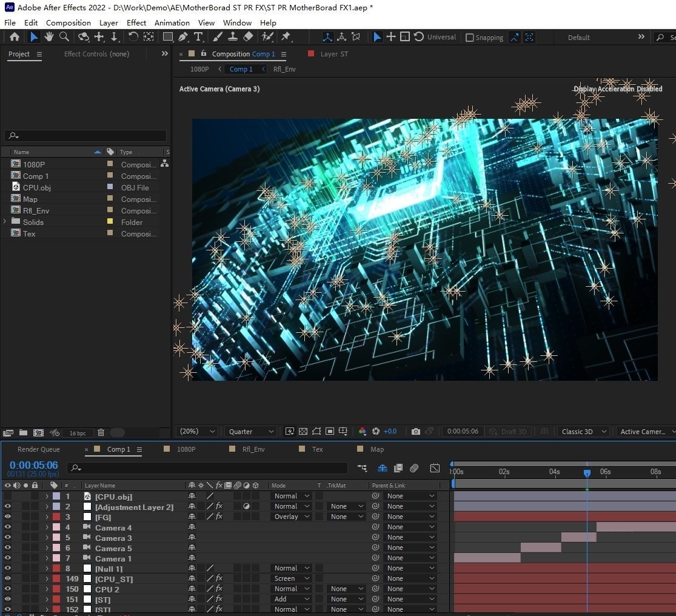Open the Effect Controls panel tab
The width and height of the screenshot is (676, 616).
[x=96, y=54]
